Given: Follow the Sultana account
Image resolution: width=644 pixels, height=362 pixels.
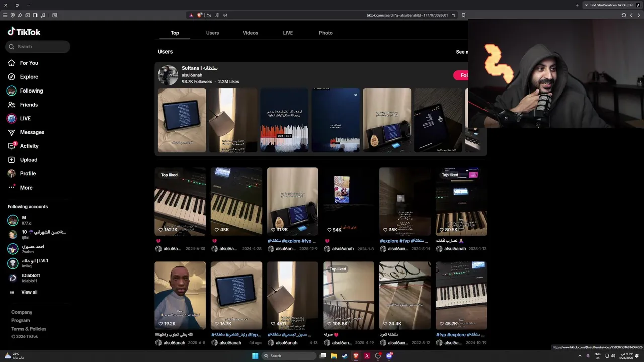Looking at the screenshot, I should 461,75.
